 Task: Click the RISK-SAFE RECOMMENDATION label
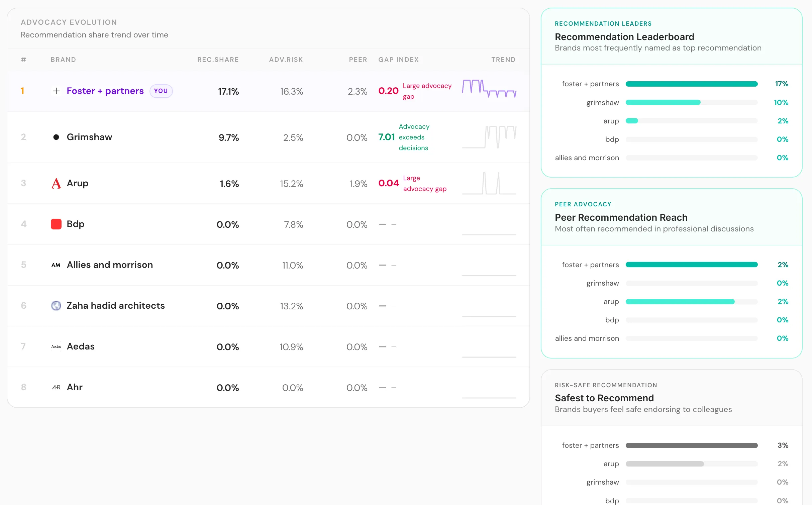point(606,385)
